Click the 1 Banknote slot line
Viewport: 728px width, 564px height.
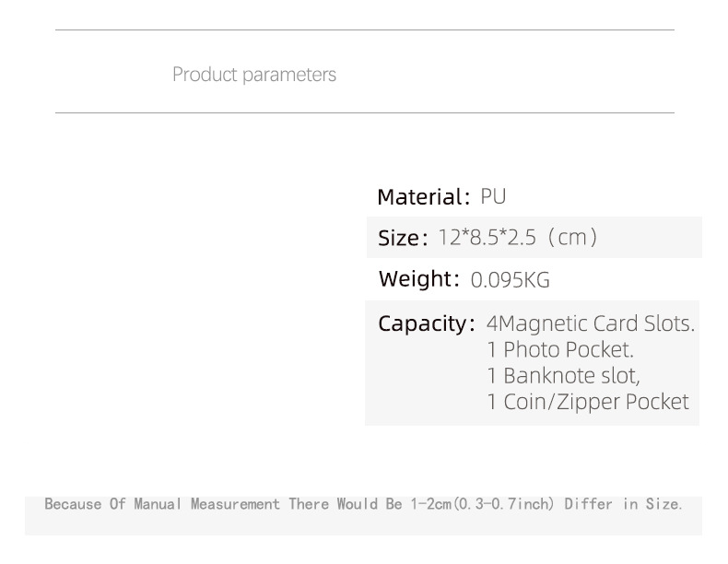(x=563, y=376)
